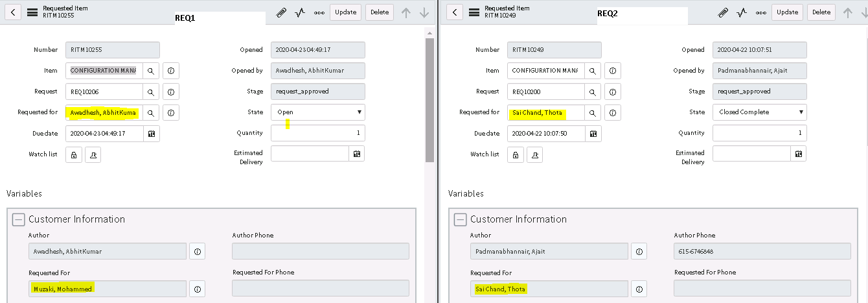Open more options on RITM10255 form
The image size is (868, 303).
point(319,12)
